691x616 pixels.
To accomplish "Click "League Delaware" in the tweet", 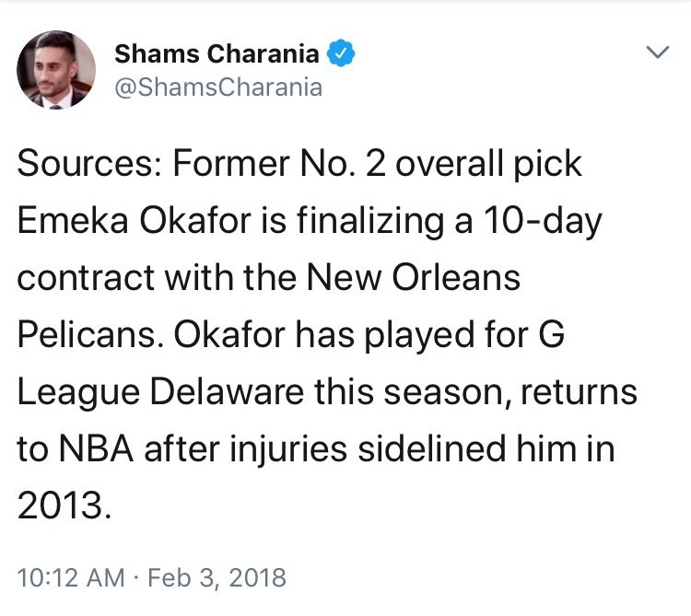I will (x=161, y=393).
